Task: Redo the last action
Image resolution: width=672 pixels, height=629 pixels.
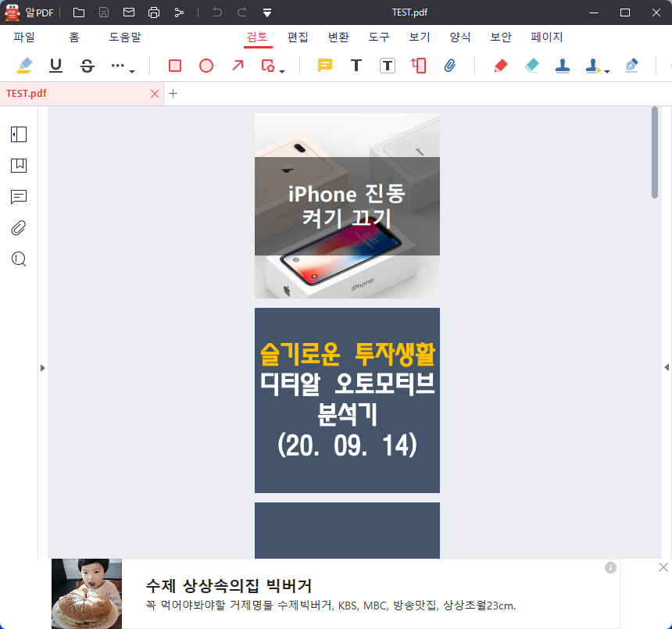Action: pos(242,13)
